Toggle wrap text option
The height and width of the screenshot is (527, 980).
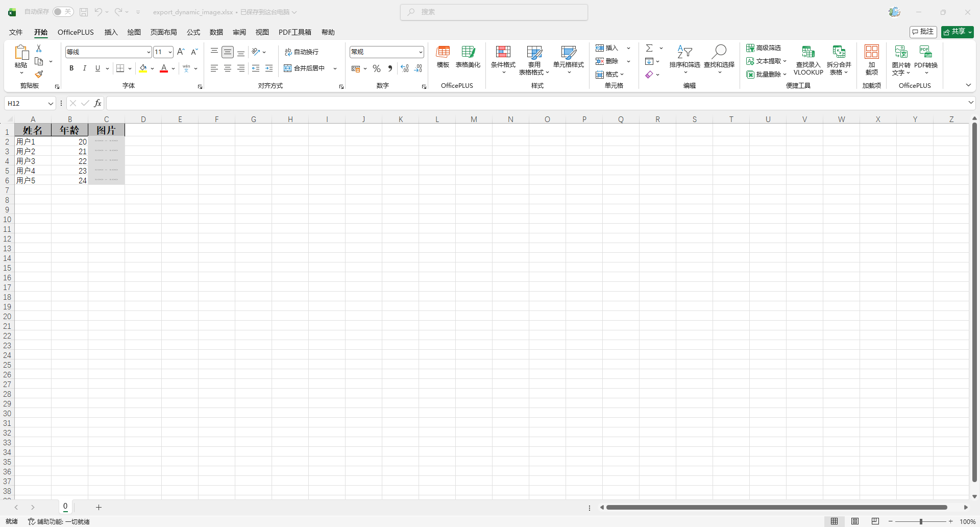point(302,52)
